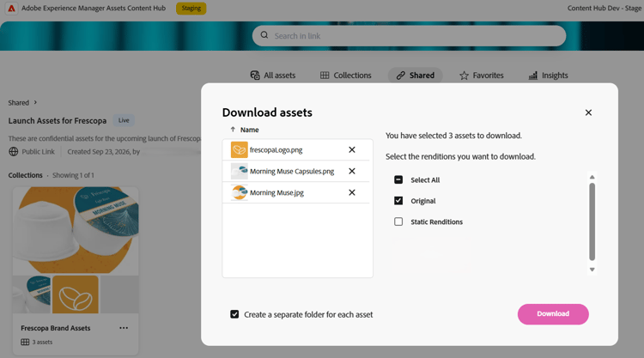Click the Adobe logo icon in header
Image resolution: width=644 pixels, height=358 pixels.
[x=11, y=9]
